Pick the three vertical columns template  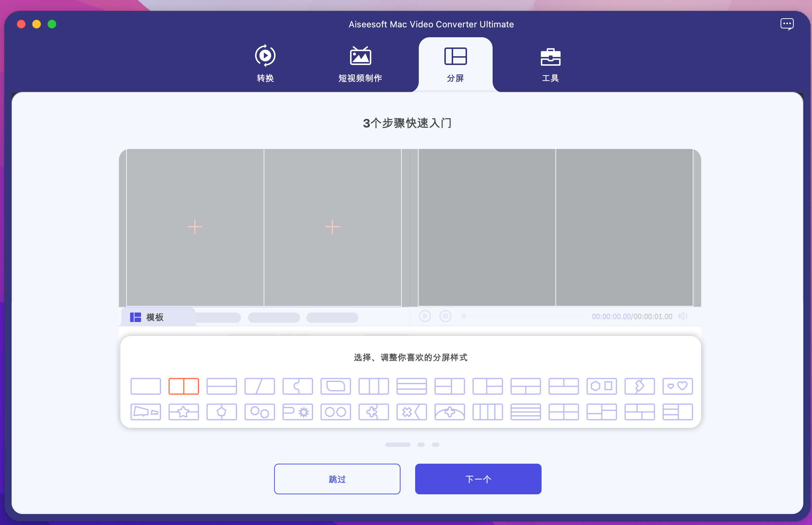[x=373, y=386]
